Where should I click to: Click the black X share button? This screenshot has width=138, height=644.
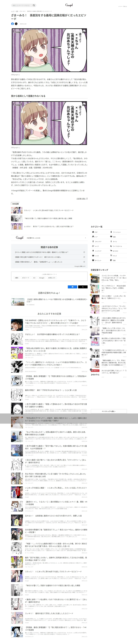tap(83, 287)
